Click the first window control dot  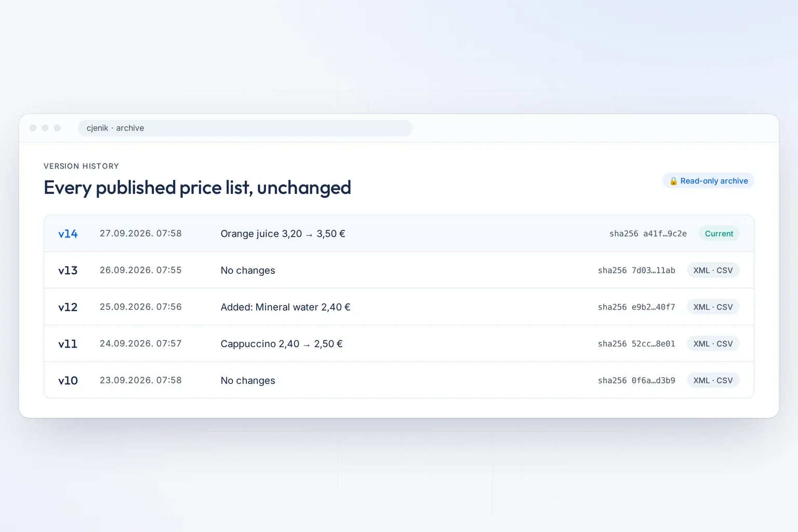coord(33,128)
